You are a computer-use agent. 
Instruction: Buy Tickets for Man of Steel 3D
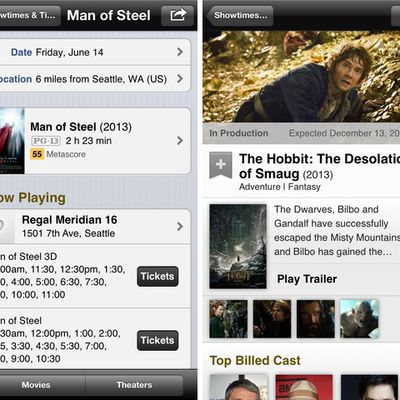coord(158,276)
